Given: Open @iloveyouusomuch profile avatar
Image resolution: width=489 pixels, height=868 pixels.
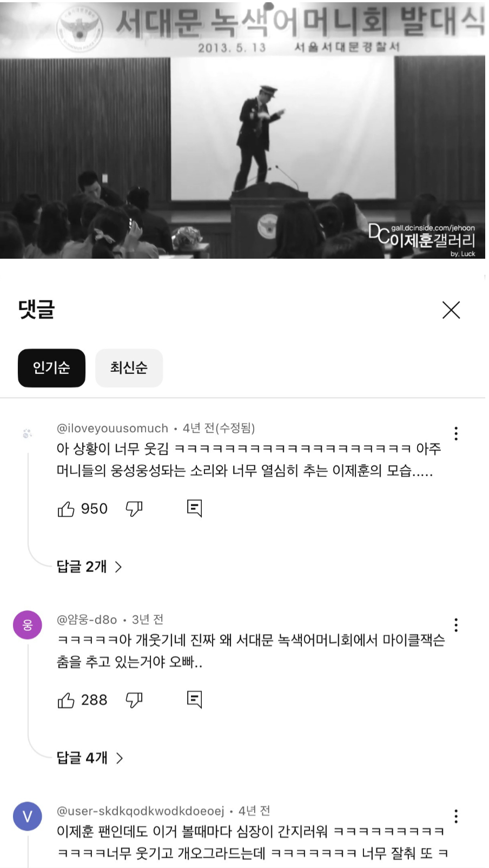Looking at the screenshot, I should 28,433.
